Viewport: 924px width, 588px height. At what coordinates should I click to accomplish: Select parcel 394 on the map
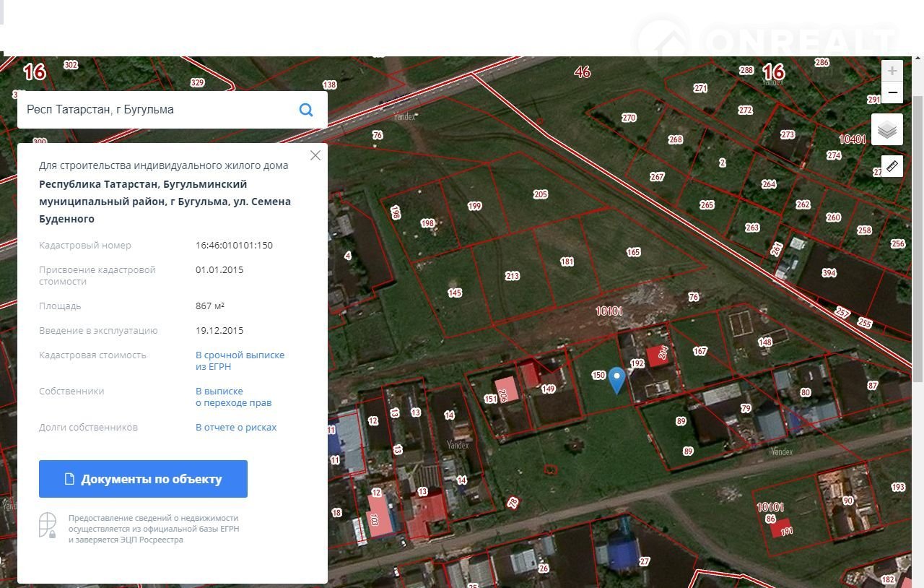point(829,273)
